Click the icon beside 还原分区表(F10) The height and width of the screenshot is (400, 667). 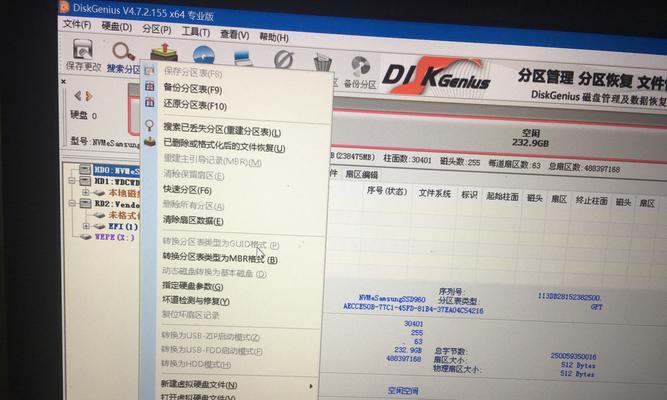[150, 102]
